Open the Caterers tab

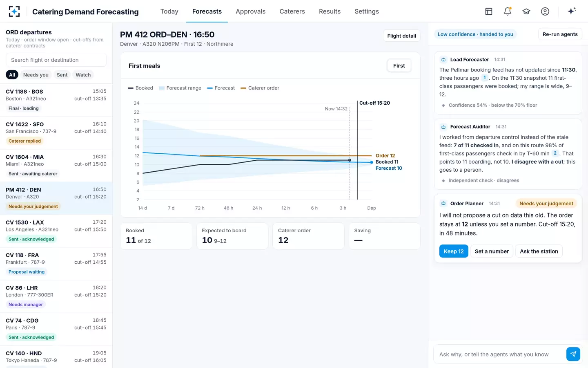292,11
